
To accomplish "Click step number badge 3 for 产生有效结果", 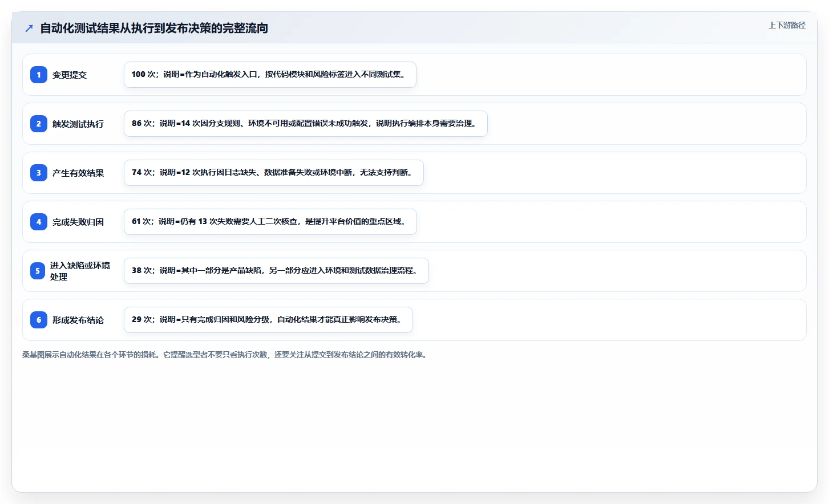I will 39,173.
